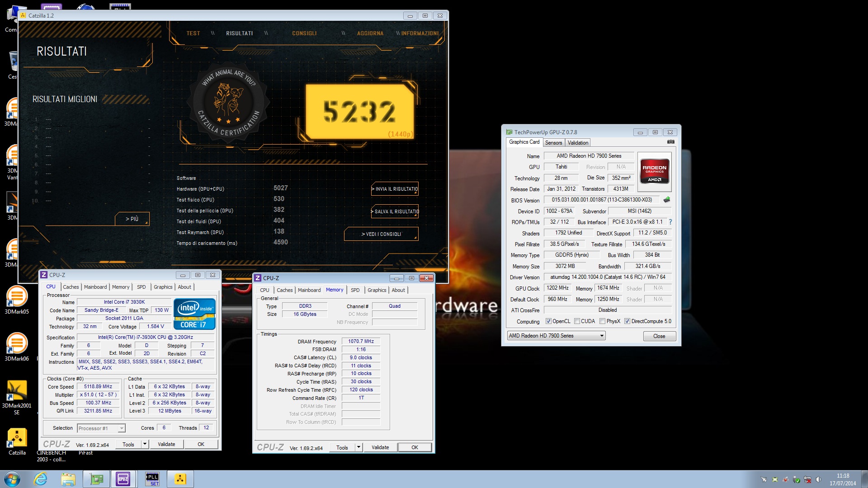
Task: Click the Safely Remove Hardware tray icon
Action: point(797,479)
